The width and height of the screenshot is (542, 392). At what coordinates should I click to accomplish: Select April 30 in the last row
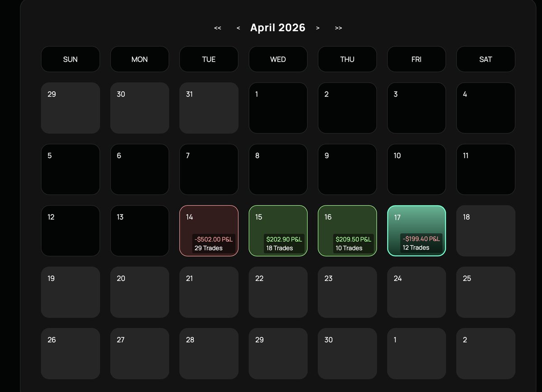tap(347, 354)
